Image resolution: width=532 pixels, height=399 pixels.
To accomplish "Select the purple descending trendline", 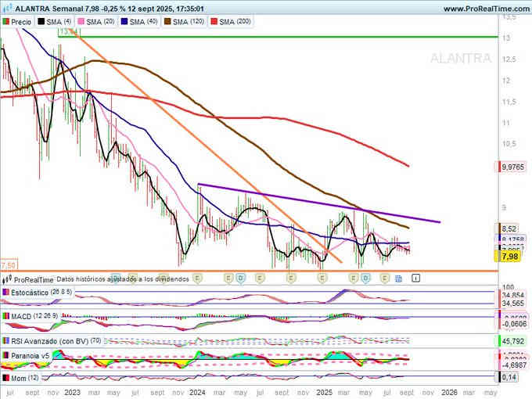I will (x=319, y=203).
